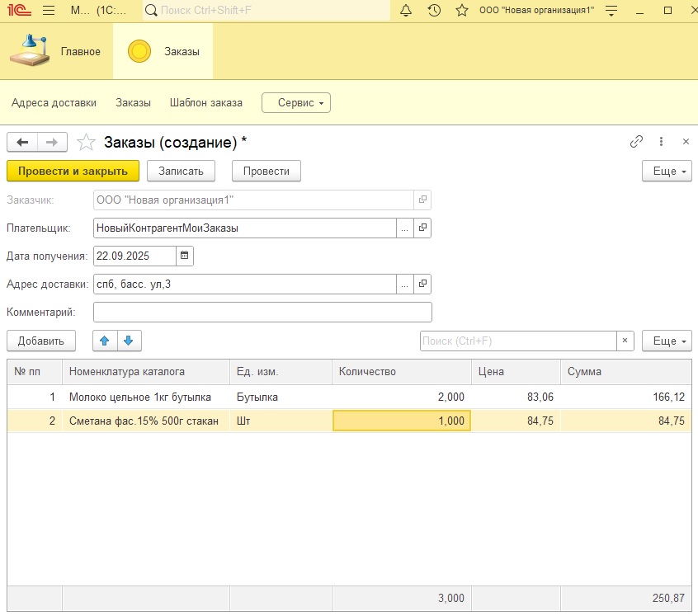The image size is (698, 616).
Task: Open the Адреса доставки section
Action: 54,103
